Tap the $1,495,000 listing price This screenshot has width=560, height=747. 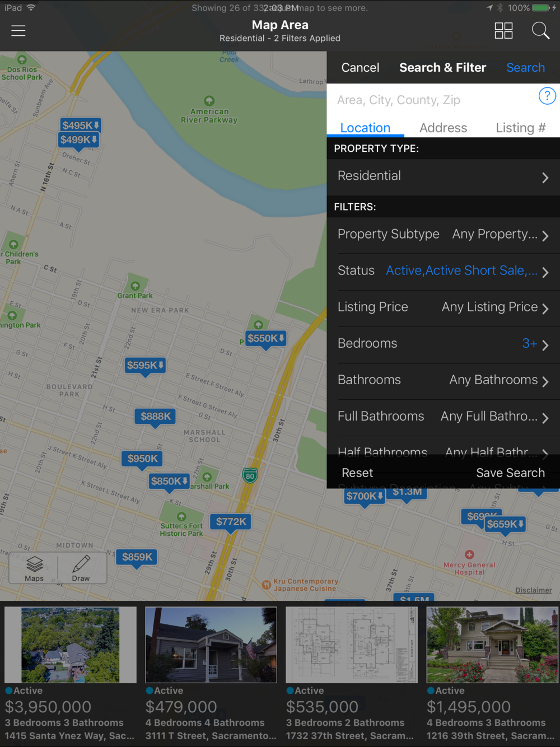(469, 707)
